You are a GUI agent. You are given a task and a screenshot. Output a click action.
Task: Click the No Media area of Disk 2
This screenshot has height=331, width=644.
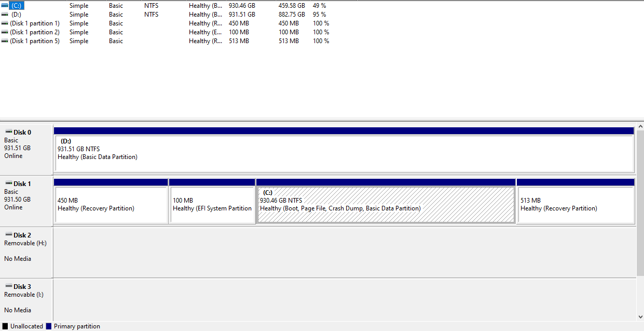[18, 258]
